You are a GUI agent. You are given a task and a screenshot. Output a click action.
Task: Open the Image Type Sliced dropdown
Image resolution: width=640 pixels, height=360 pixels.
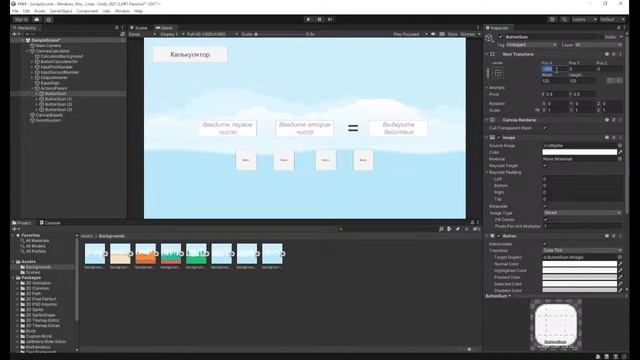pos(582,213)
